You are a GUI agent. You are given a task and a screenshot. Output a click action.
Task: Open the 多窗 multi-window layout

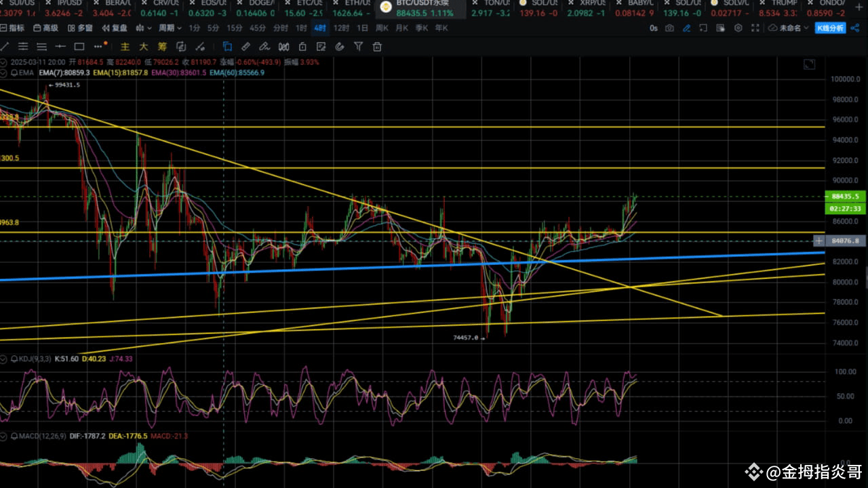click(80, 28)
